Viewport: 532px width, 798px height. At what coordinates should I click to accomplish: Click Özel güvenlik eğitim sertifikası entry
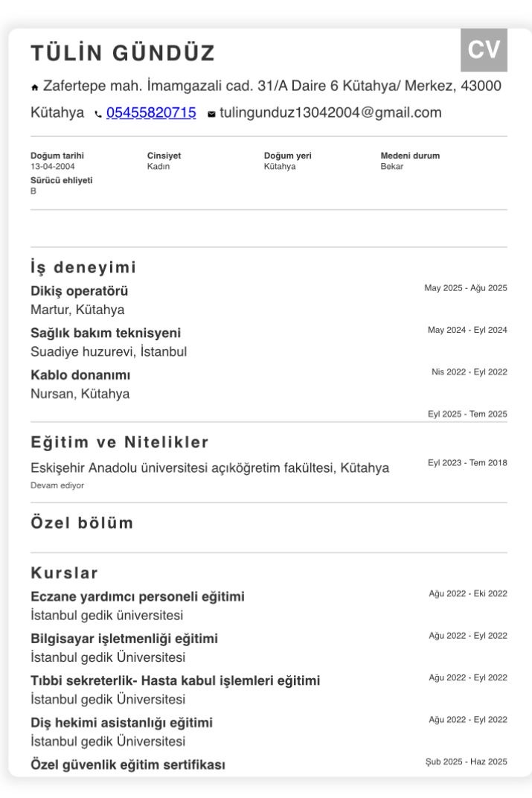click(128, 765)
